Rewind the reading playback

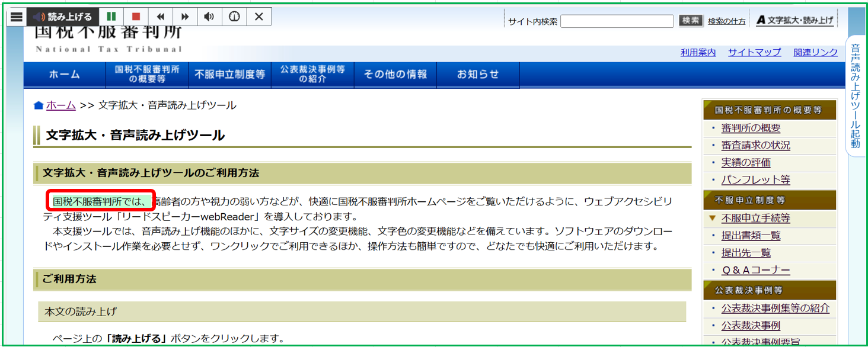coord(160,17)
